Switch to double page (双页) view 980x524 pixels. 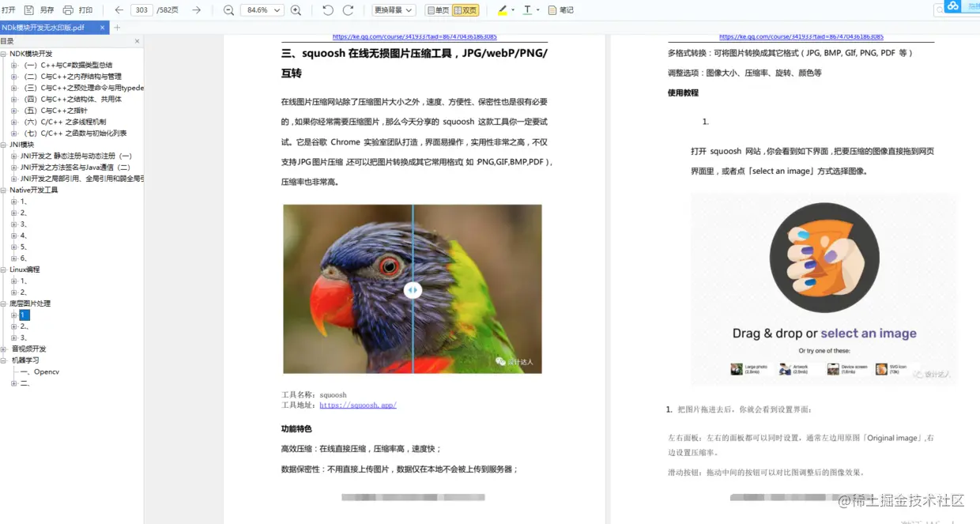465,10
